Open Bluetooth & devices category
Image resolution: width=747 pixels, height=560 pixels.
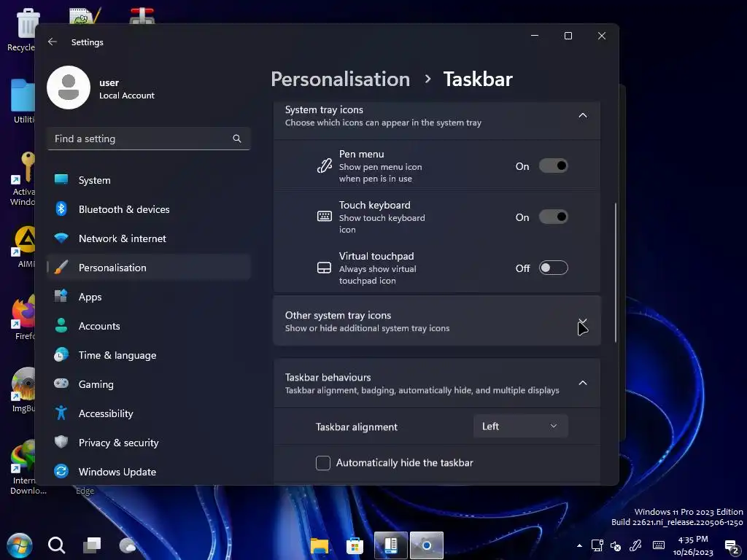pyautogui.click(x=149, y=209)
